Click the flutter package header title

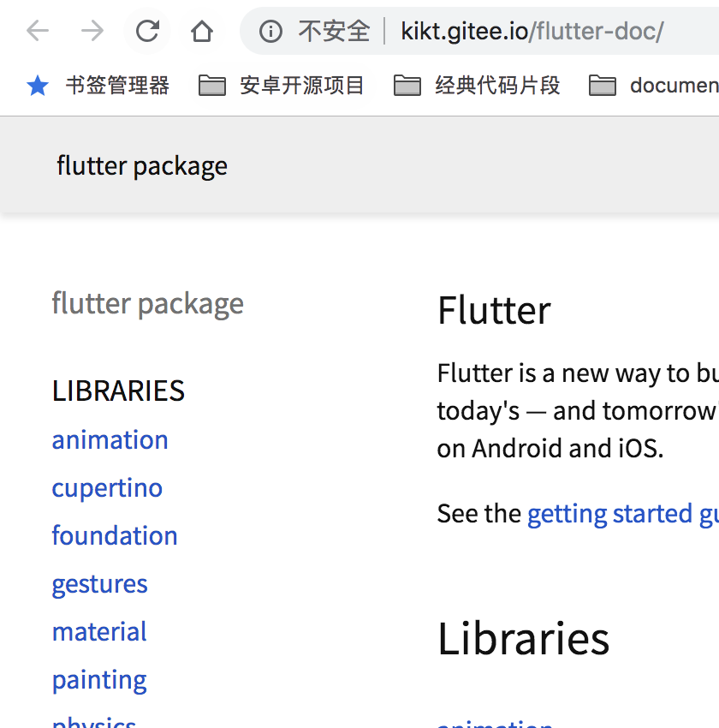142,166
